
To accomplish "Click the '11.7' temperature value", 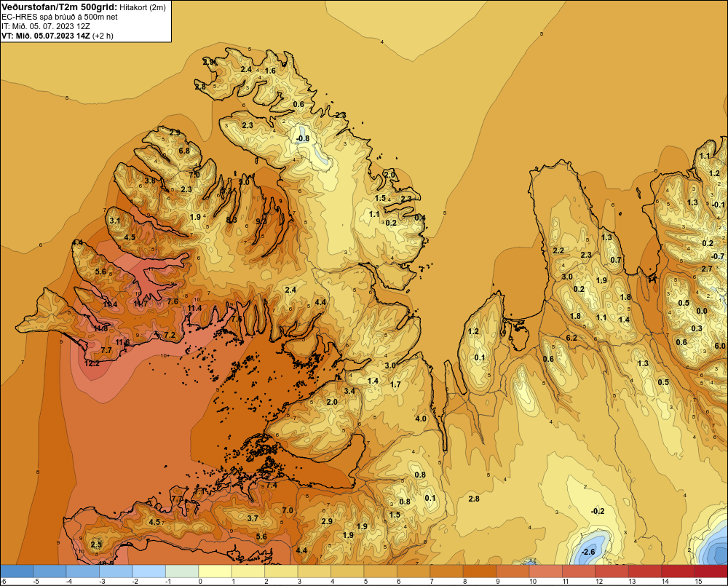I will point(141,304).
